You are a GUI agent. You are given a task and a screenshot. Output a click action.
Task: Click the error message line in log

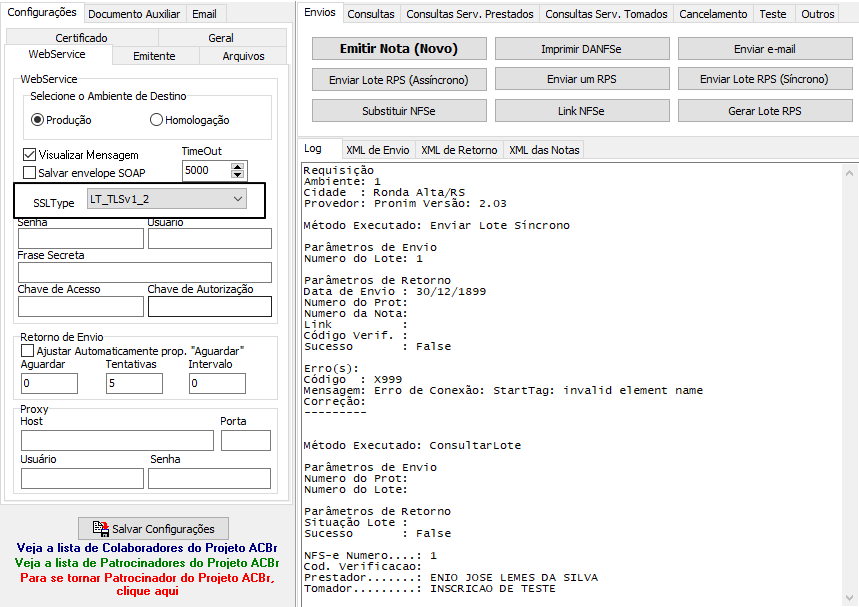point(503,390)
